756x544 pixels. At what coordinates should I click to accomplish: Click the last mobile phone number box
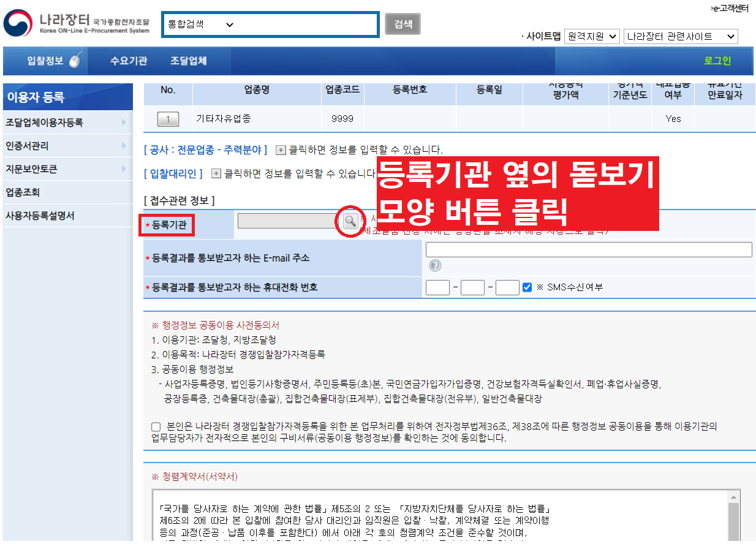507,287
